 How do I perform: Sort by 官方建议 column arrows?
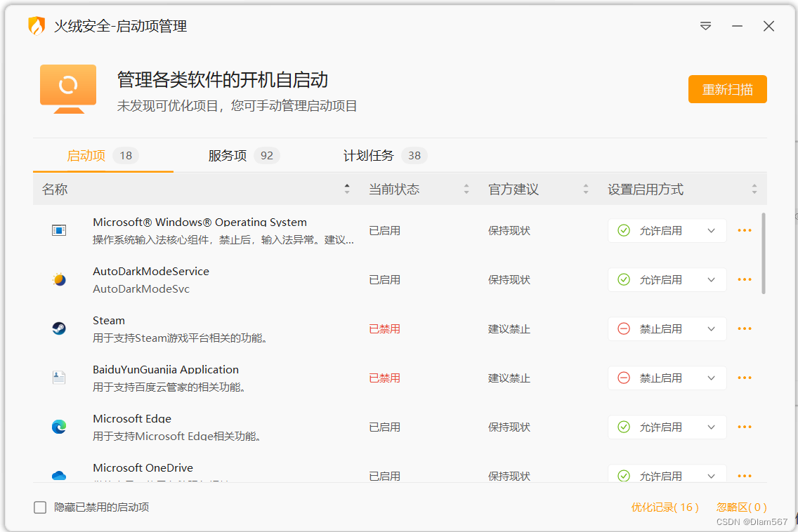(586, 189)
